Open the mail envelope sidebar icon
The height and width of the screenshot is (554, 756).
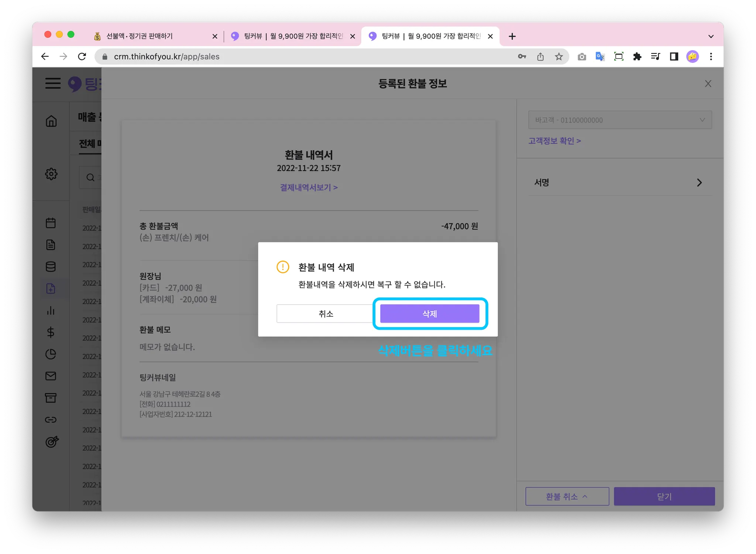[51, 376]
